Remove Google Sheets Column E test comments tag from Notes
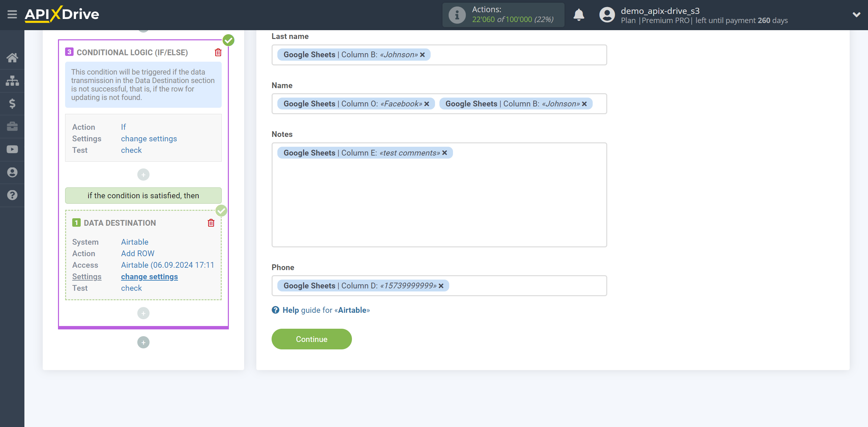Screen dimensions: 868x427 click(x=446, y=153)
